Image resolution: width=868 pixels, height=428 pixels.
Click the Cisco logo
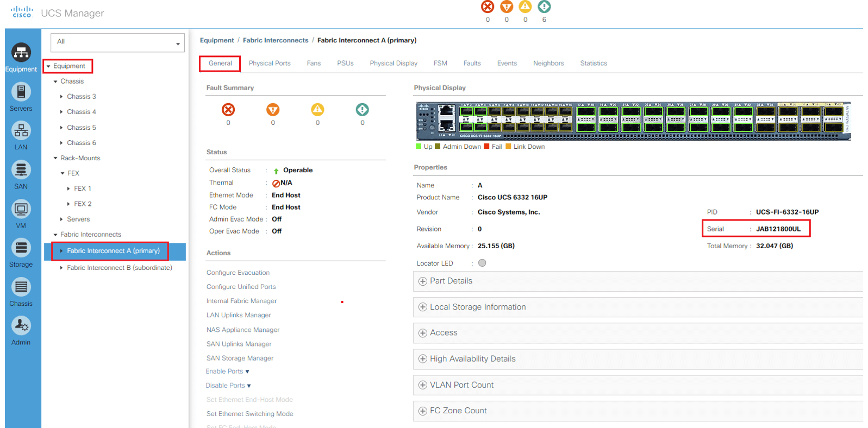tap(22, 12)
